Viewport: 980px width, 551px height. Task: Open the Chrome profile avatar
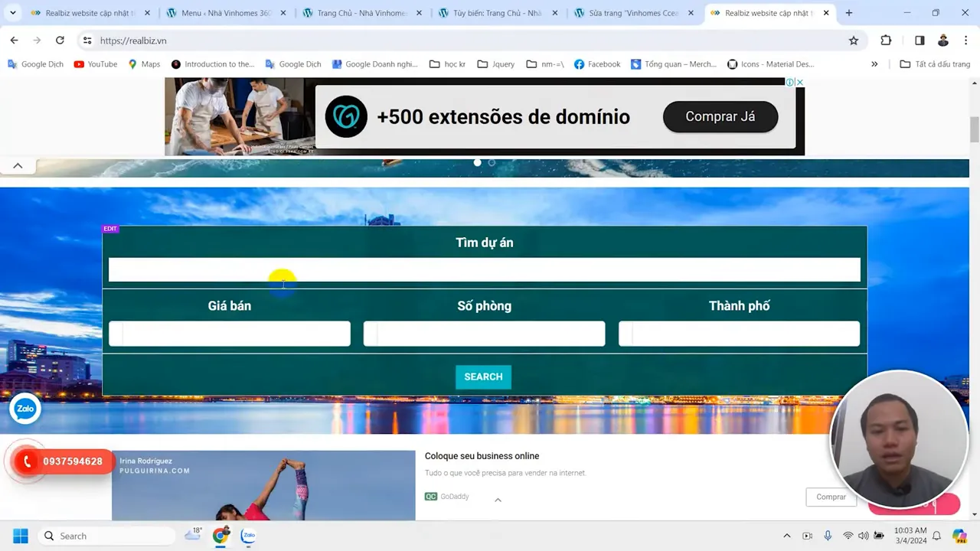tap(943, 41)
